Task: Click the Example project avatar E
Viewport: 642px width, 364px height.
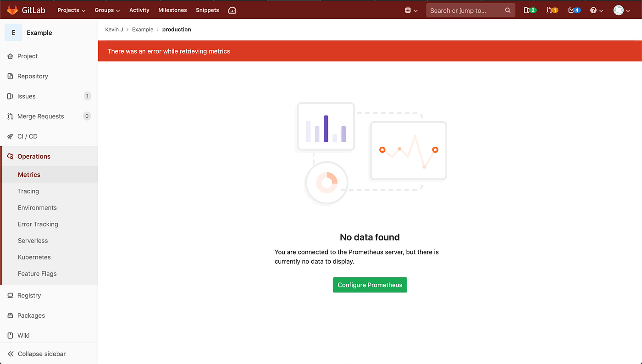Action: [x=13, y=33]
